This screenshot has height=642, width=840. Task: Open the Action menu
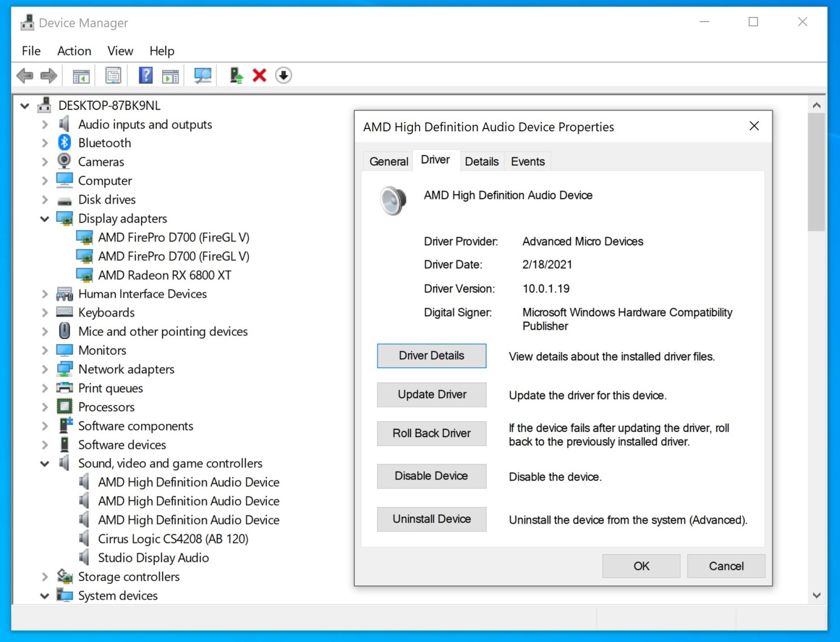(x=74, y=51)
